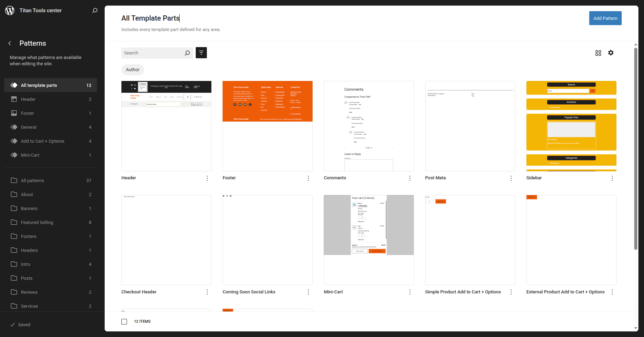Open the filter toggle button beside search
This screenshot has width=644, height=337.
click(201, 53)
